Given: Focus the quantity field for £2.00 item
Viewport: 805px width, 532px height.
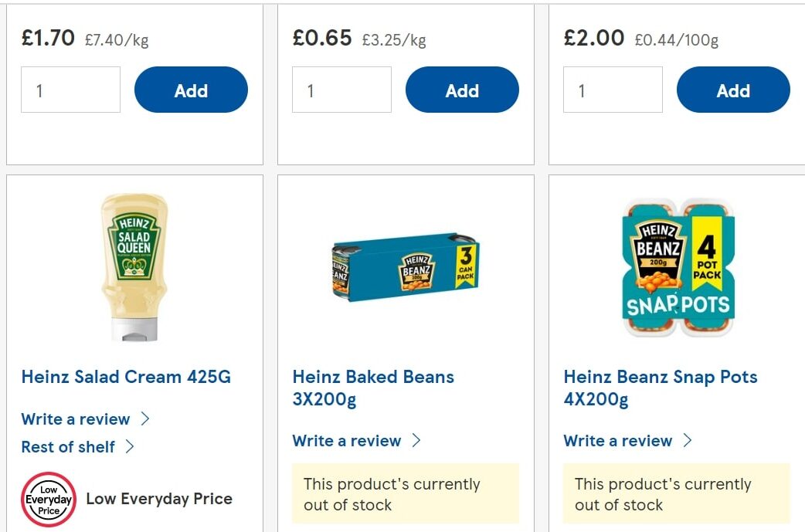Looking at the screenshot, I should [x=613, y=90].
